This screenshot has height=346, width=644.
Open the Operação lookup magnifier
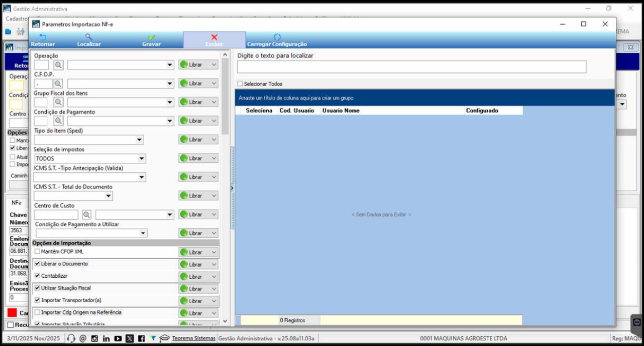click(58, 65)
